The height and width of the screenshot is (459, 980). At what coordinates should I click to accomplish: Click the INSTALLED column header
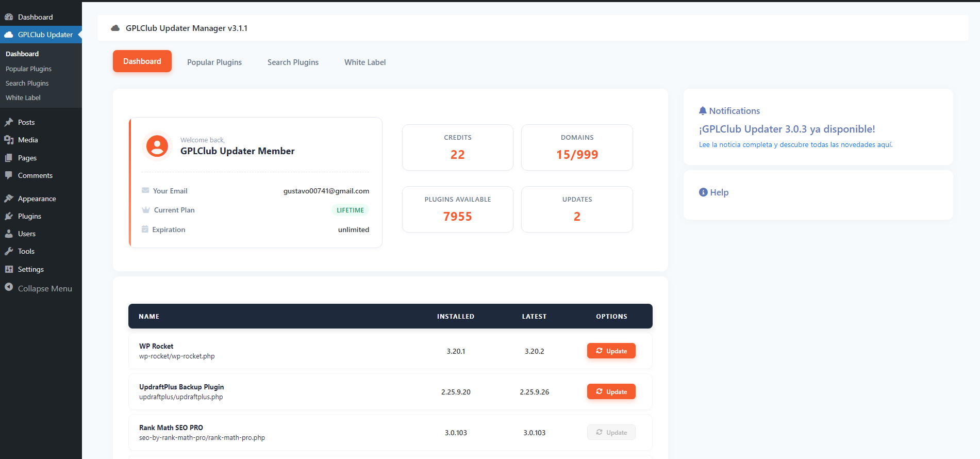[456, 316]
